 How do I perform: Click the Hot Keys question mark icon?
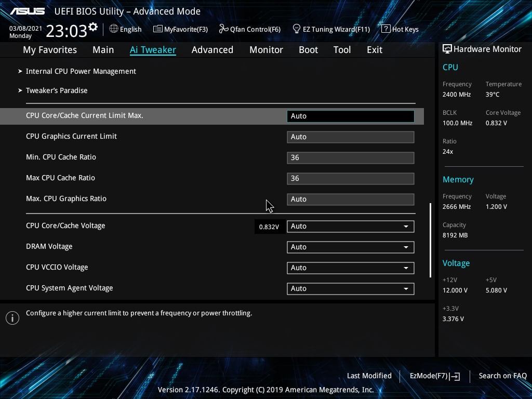coord(386,29)
